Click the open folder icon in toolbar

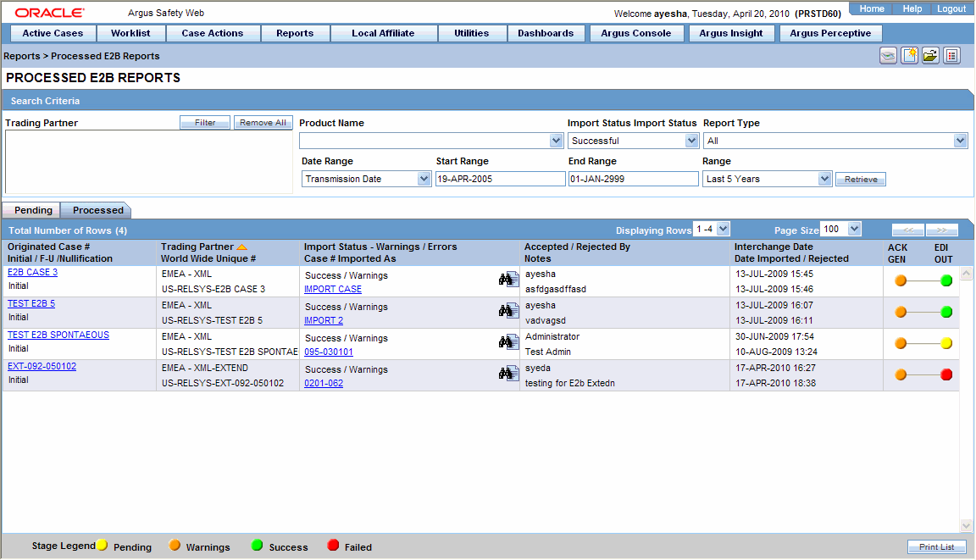click(930, 56)
